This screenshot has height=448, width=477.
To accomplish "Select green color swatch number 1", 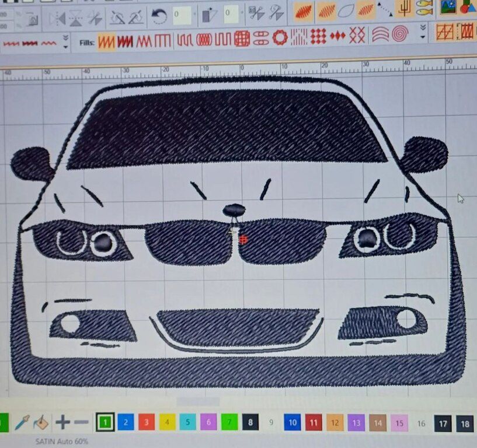I will coord(105,422).
